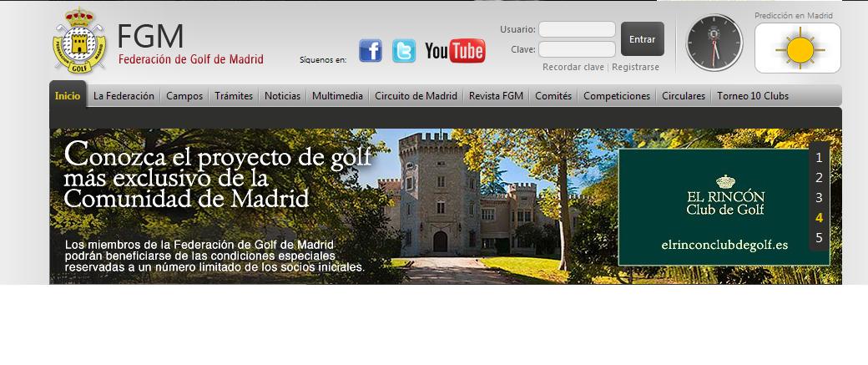
Task: Click the castle banner image
Action: point(446,206)
